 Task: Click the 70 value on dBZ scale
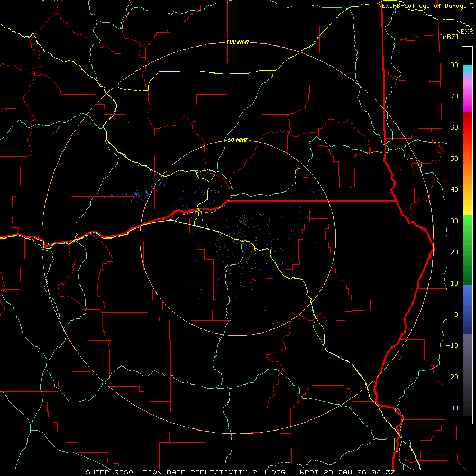(454, 96)
